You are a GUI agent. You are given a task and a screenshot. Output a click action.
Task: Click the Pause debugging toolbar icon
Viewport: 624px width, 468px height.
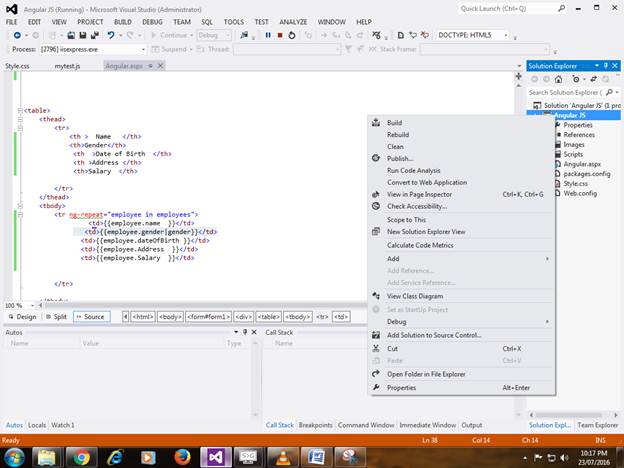[267, 35]
